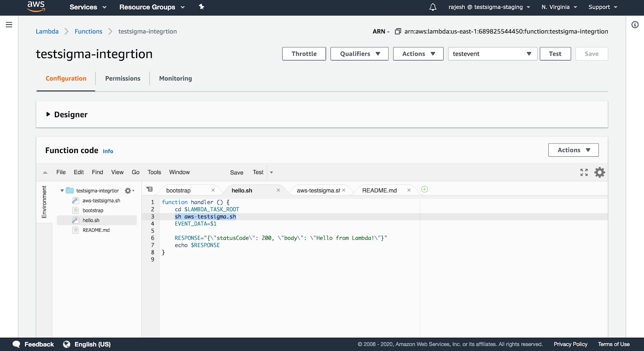Click the Feedback speech bubble icon
This screenshot has height=351, width=644.
(17, 344)
